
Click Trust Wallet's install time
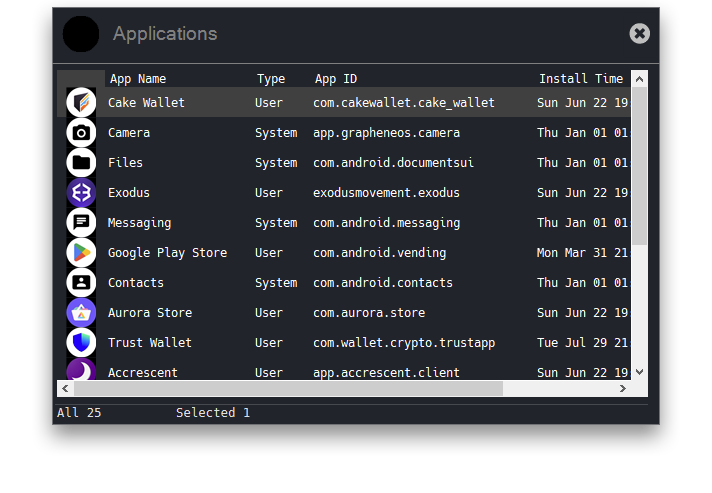coord(583,342)
